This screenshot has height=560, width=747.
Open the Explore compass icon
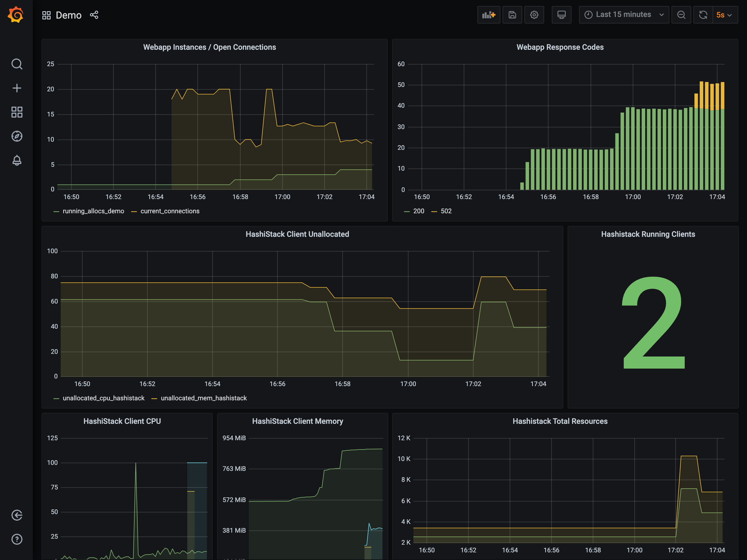click(17, 136)
